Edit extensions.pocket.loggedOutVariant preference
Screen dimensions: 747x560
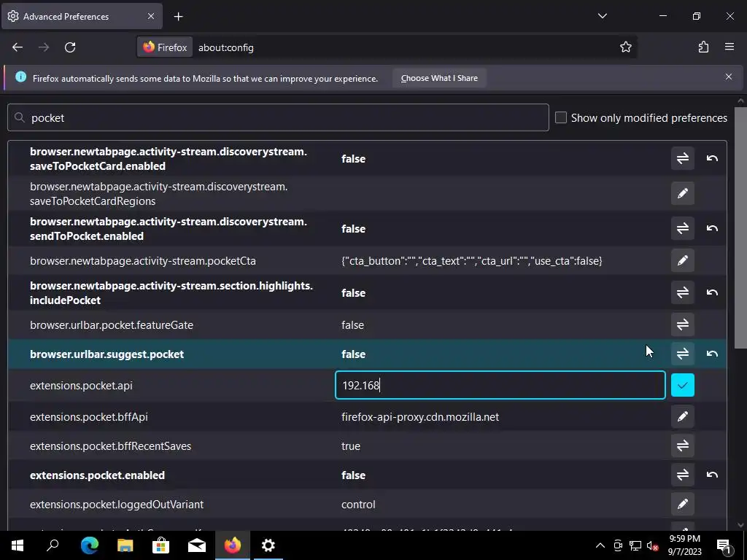pos(682,504)
